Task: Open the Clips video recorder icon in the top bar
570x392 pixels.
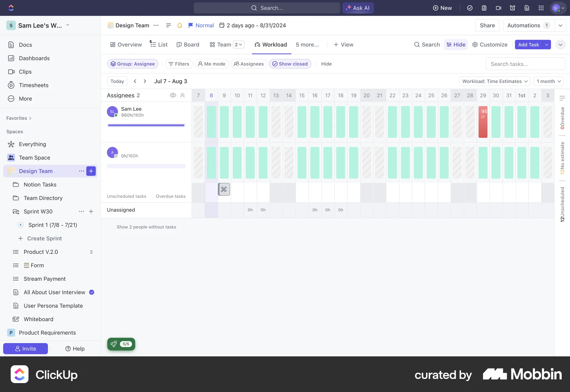Action: tap(498, 8)
